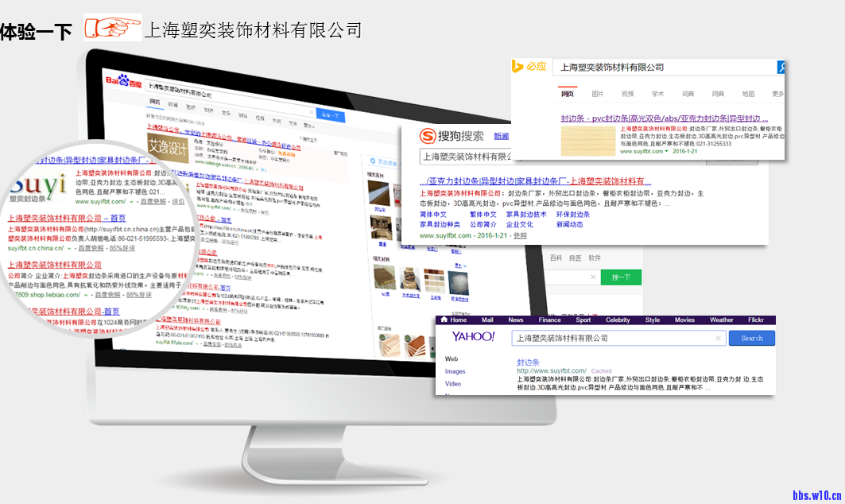Click the Bing search magnifier icon
845x504 pixels.
point(781,68)
